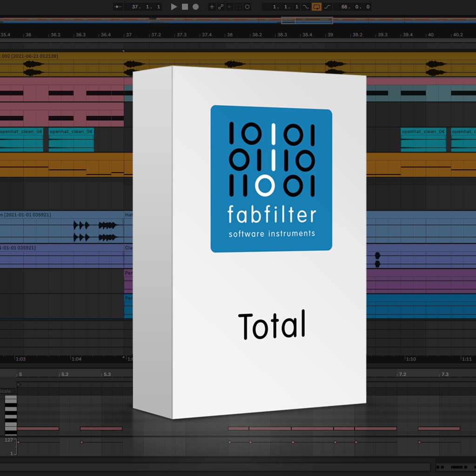The image size is (476, 476).
Task: Click the Capture MIDI bracket icon
Action: (238, 7)
